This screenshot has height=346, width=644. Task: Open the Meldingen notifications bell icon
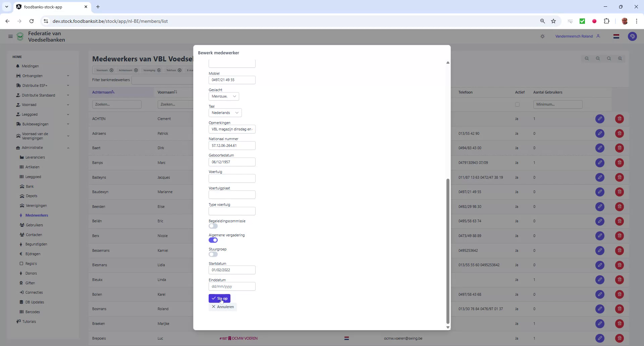tap(18, 66)
